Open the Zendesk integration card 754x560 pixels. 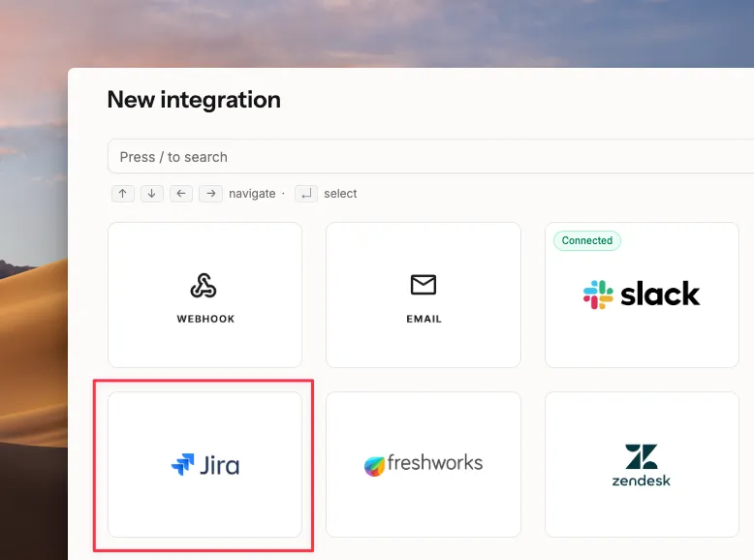[642, 464]
